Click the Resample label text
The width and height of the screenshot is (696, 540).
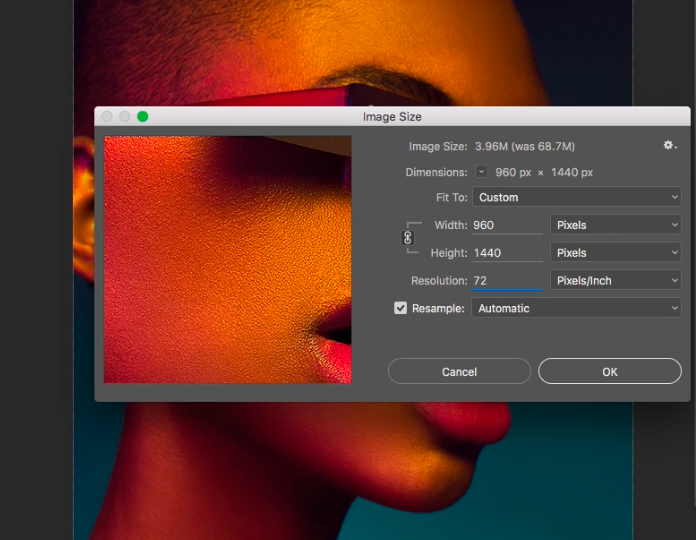point(438,308)
